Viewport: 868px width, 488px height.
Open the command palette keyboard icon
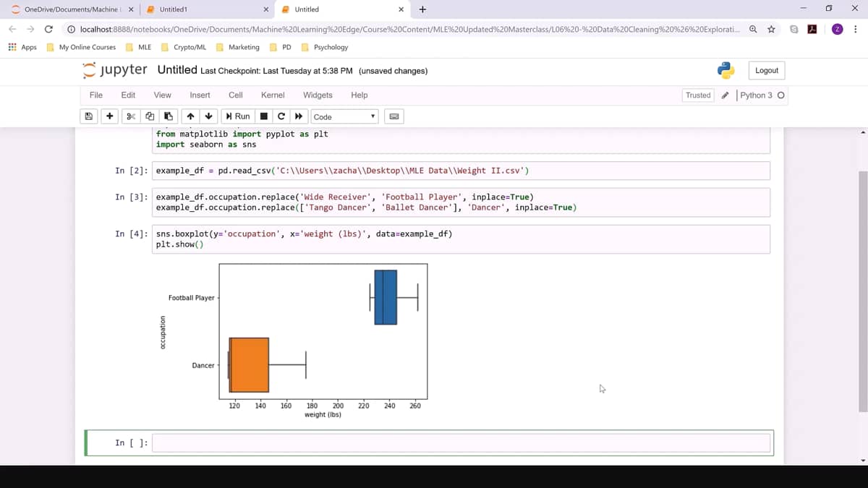(393, 116)
